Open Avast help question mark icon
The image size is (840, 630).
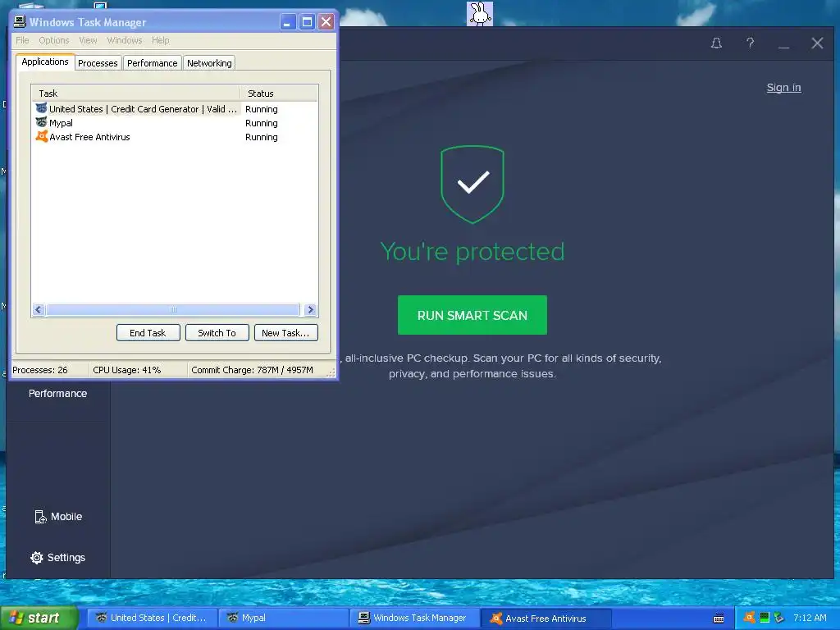click(750, 43)
